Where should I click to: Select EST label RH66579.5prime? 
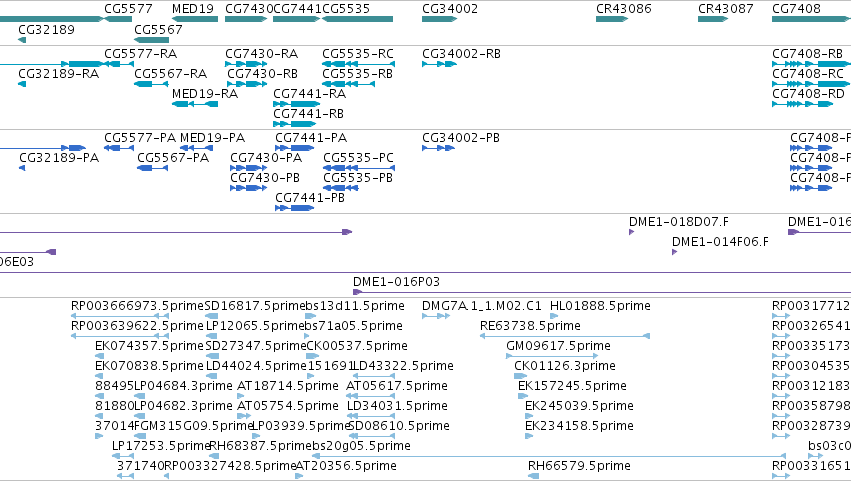(579, 466)
